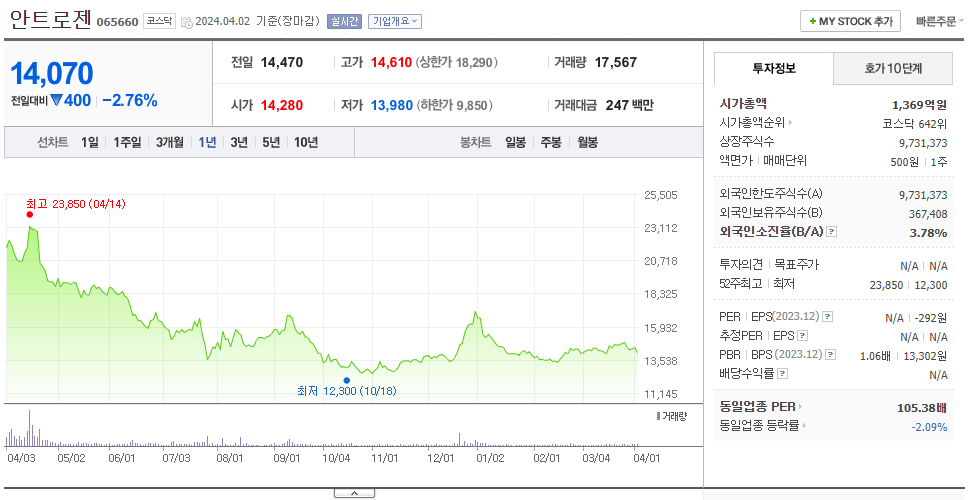Select the 1주일 line chart period
This screenshot has width=968, height=500.
(127, 143)
